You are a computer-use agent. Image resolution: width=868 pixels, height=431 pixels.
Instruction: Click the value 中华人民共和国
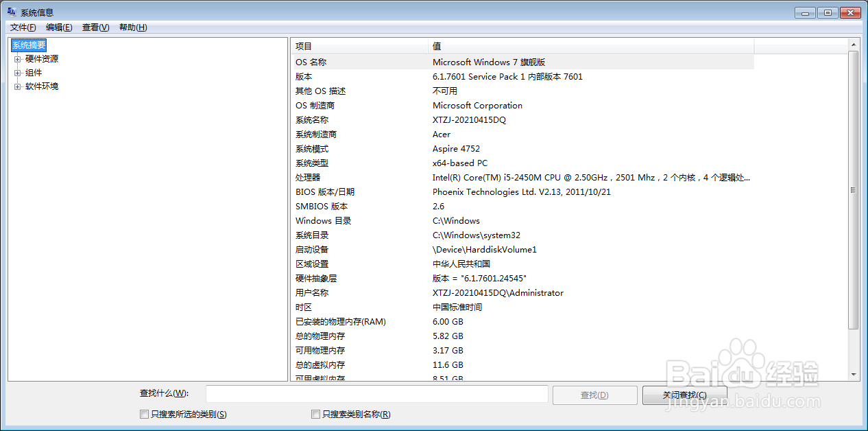(461, 264)
